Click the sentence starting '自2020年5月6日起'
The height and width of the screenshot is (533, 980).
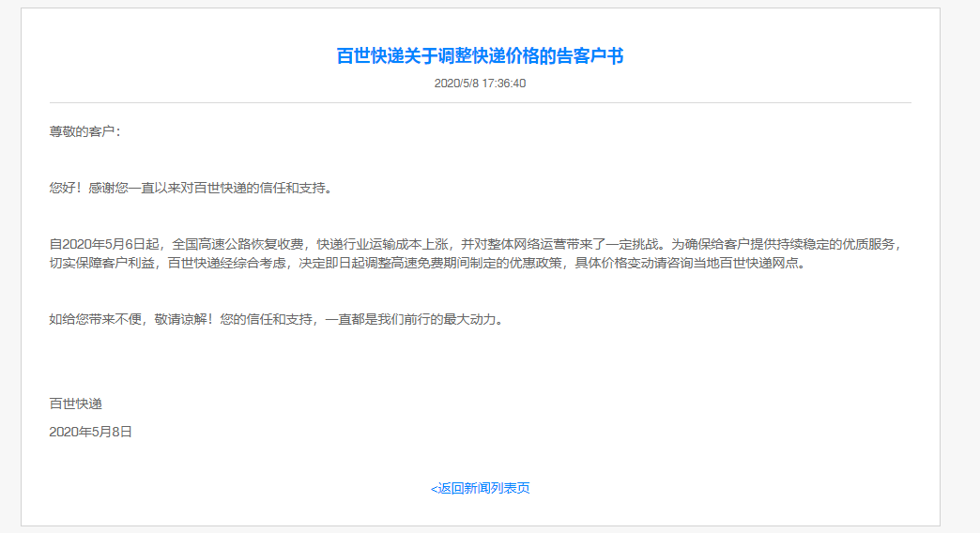coord(477,244)
